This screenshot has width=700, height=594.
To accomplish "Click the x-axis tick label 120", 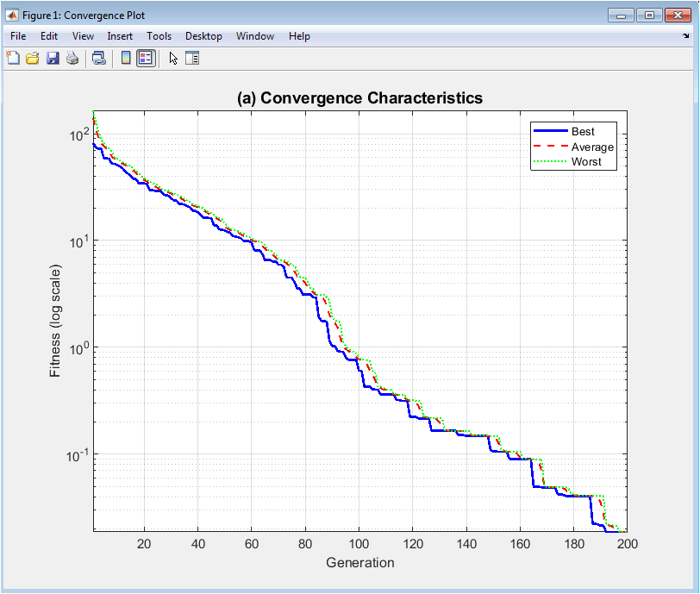I will [x=412, y=543].
